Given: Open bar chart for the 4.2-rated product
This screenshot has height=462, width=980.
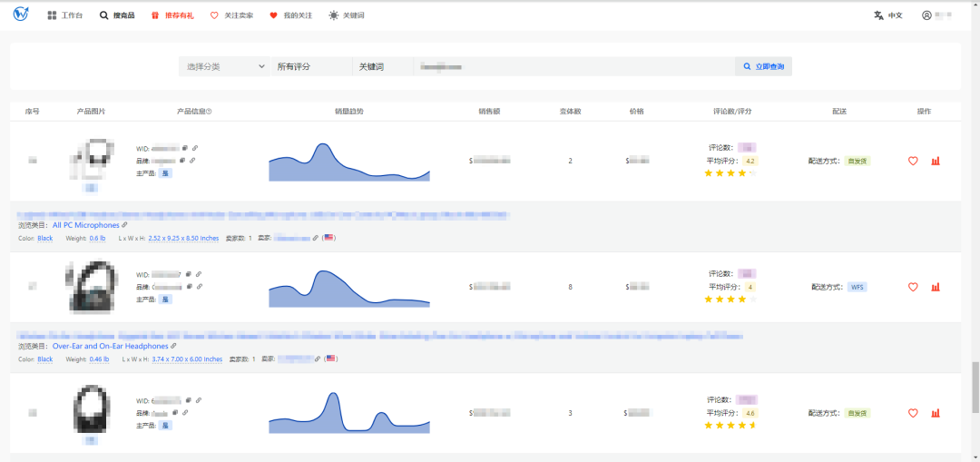Looking at the screenshot, I should click(x=935, y=161).
